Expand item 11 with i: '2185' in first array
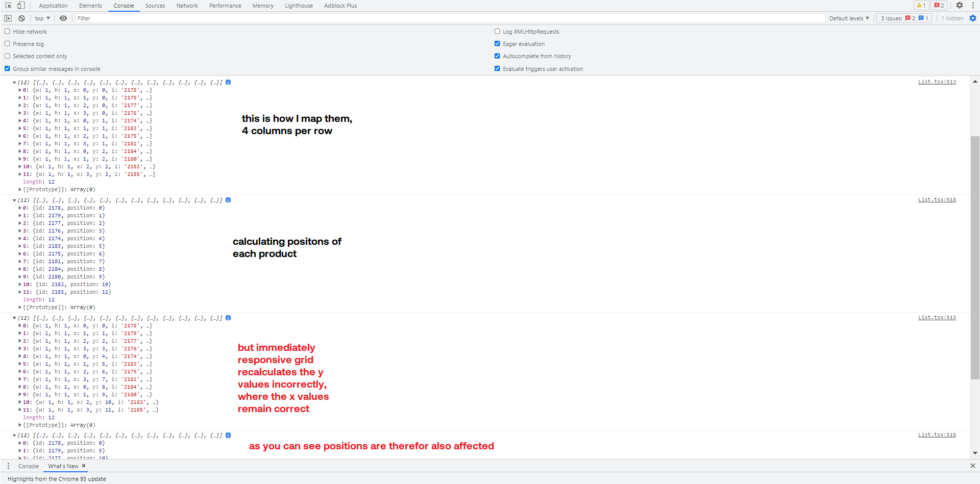Screen dimensions: 980x484 [x=20, y=174]
